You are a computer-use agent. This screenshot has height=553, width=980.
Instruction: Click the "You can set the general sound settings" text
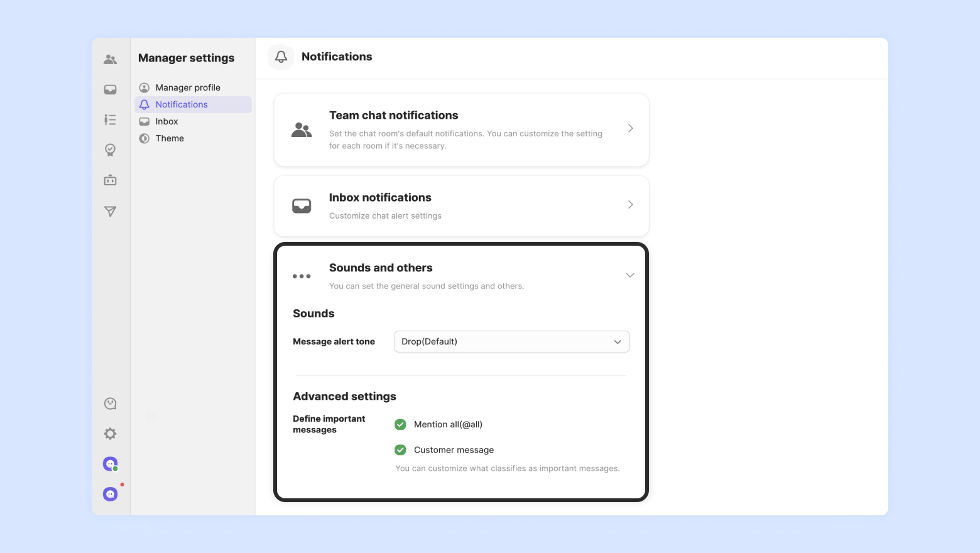pyautogui.click(x=427, y=286)
